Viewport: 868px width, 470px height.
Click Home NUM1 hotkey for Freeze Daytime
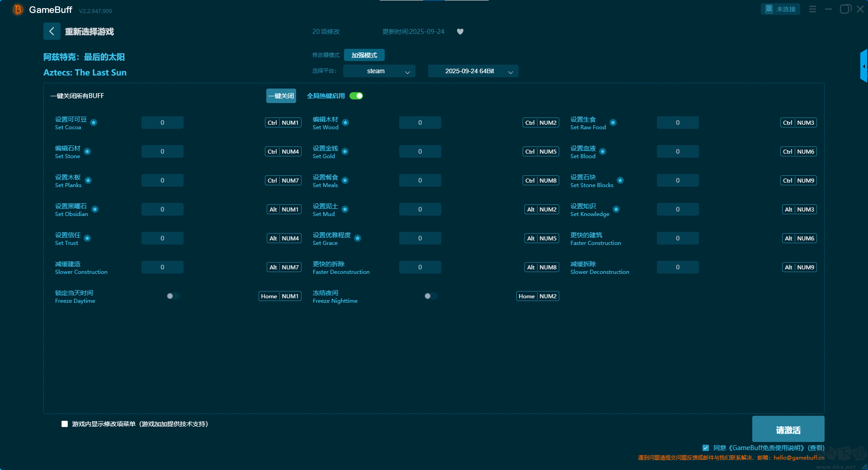(280, 296)
